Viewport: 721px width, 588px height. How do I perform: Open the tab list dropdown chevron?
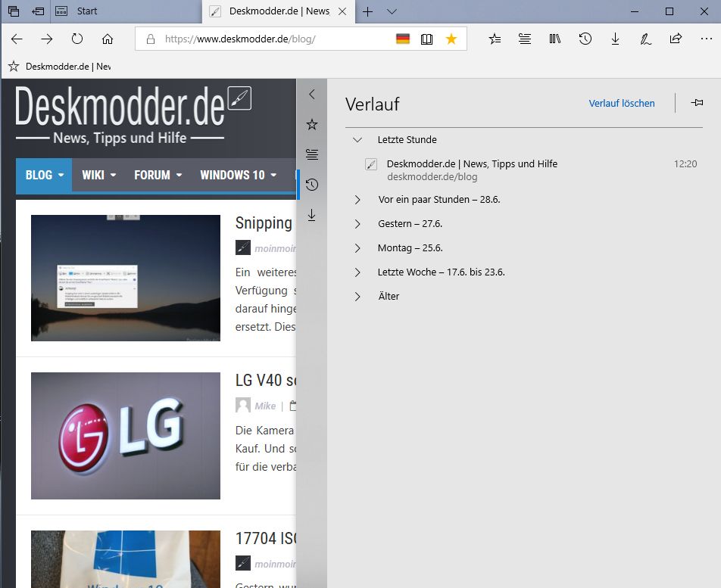(392, 11)
